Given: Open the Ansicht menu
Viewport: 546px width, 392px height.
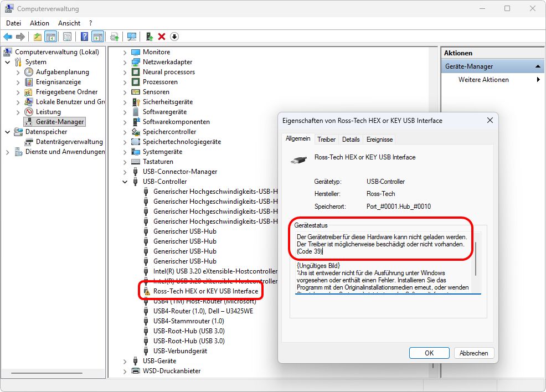Looking at the screenshot, I should (69, 23).
